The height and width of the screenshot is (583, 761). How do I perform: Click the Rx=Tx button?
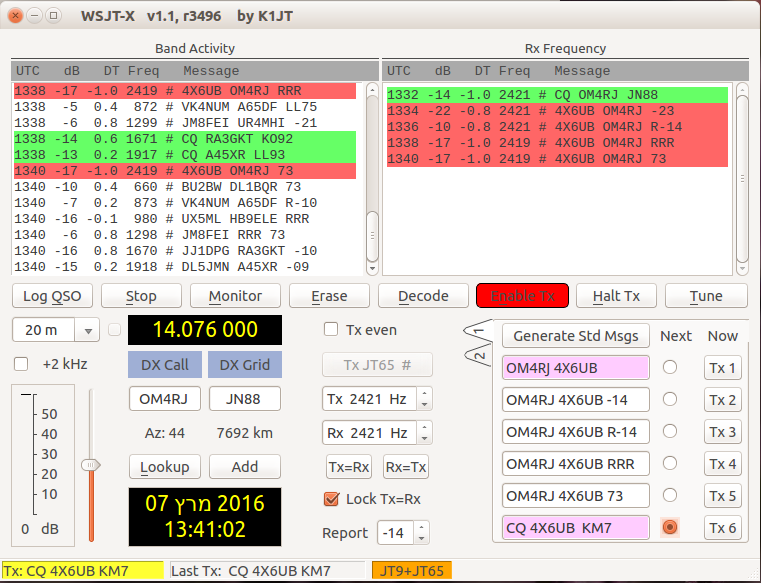click(406, 467)
